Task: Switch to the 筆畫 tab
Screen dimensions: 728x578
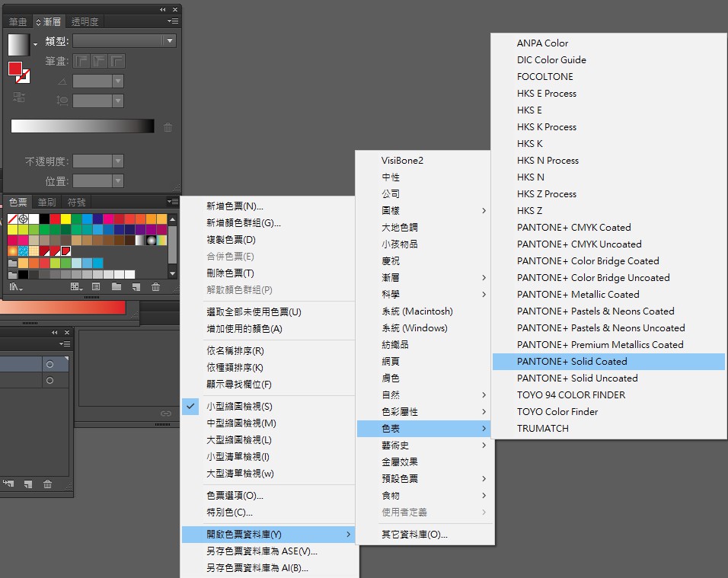Action: tap(18, 21)
